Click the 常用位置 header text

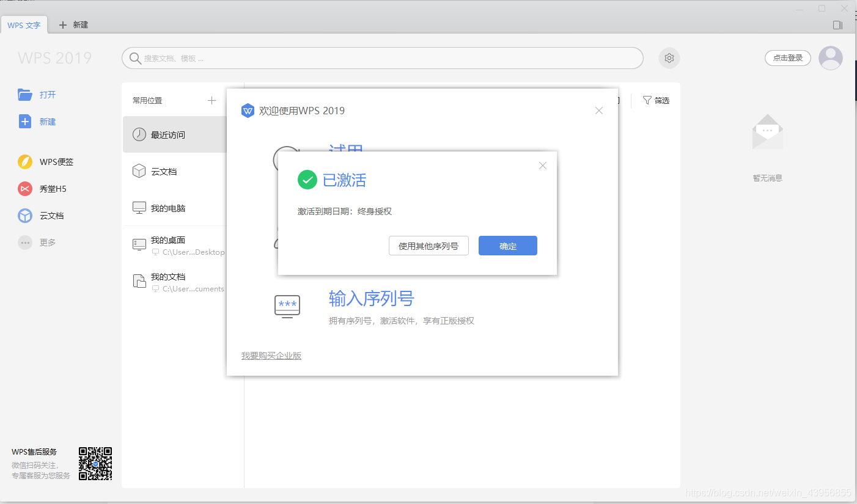point(147,100)
